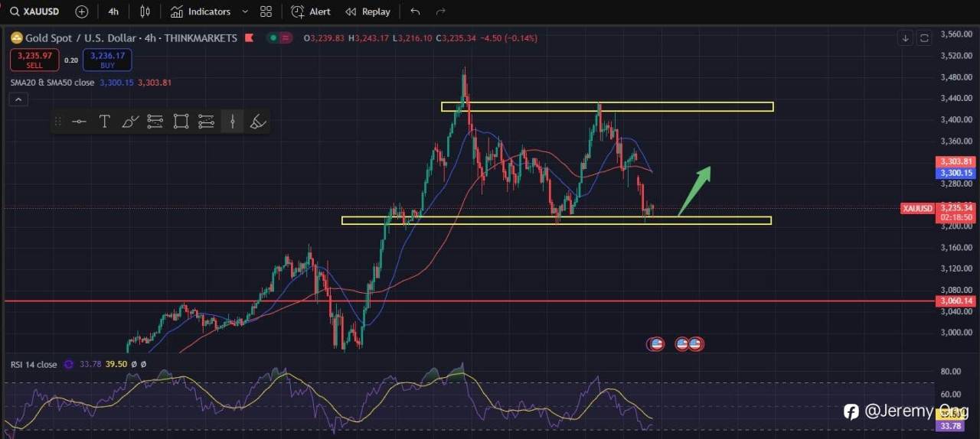This screenshot has height=439, width=980.
Task: Select the horizontal line drawing tool
Action: tap(79, 122)
